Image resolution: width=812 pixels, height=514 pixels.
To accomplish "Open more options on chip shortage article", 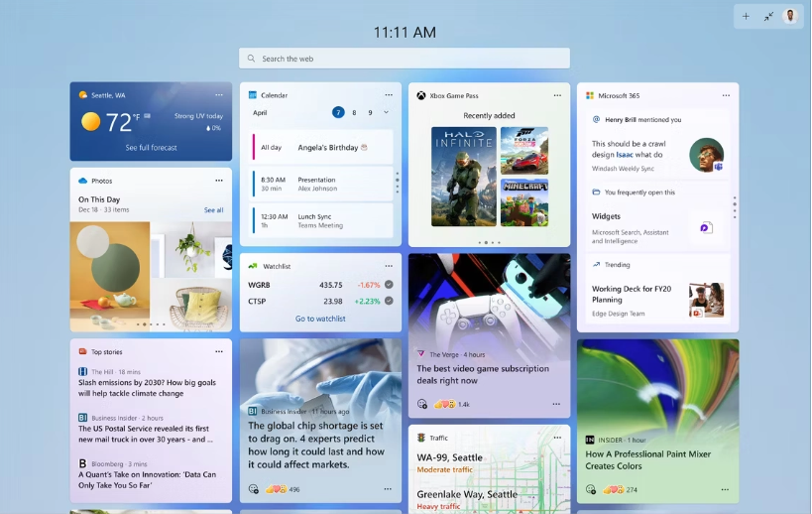I will 388,489.
